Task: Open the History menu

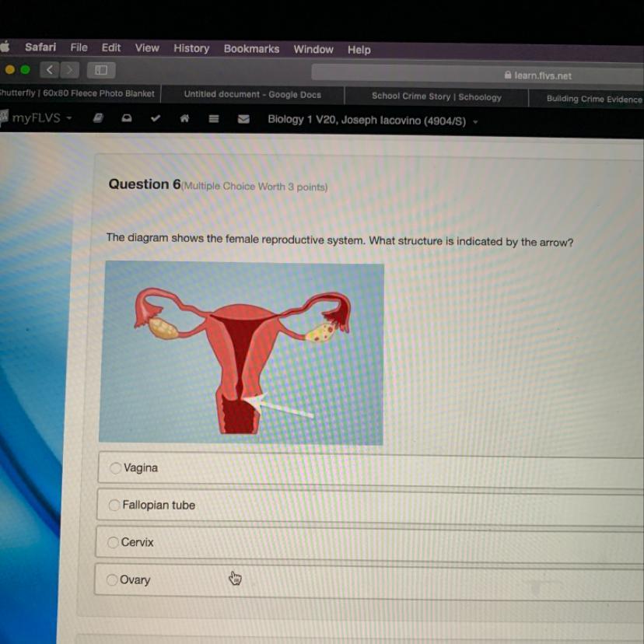Action: point(191,48)
